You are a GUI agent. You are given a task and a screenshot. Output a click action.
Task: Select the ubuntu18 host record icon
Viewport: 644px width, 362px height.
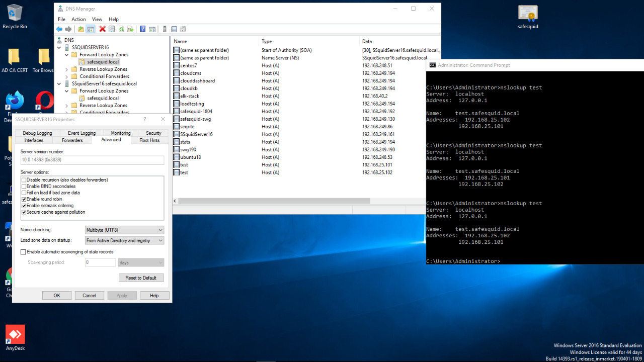(x=176, y=157)
